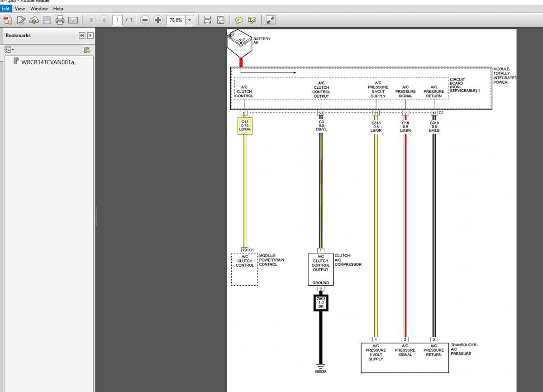543x392 pixels.
Task: Click the Bookmarks panel right arrow button
Action: coord(90,35)
